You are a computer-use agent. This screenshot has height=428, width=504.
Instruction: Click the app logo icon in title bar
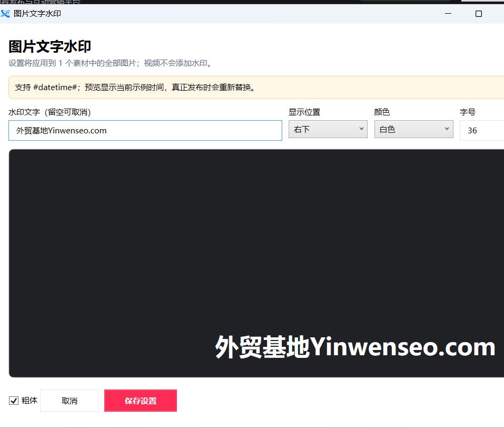pyautogui.click(x=5, y=14)
